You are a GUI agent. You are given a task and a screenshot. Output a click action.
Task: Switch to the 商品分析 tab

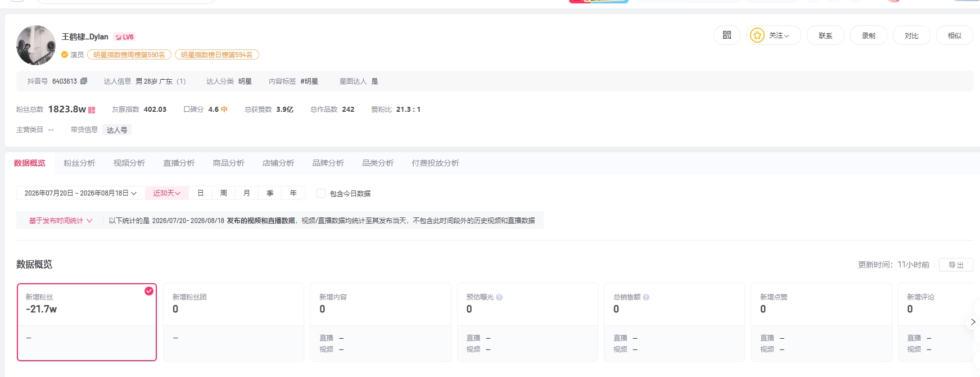(x=229, y=163)
